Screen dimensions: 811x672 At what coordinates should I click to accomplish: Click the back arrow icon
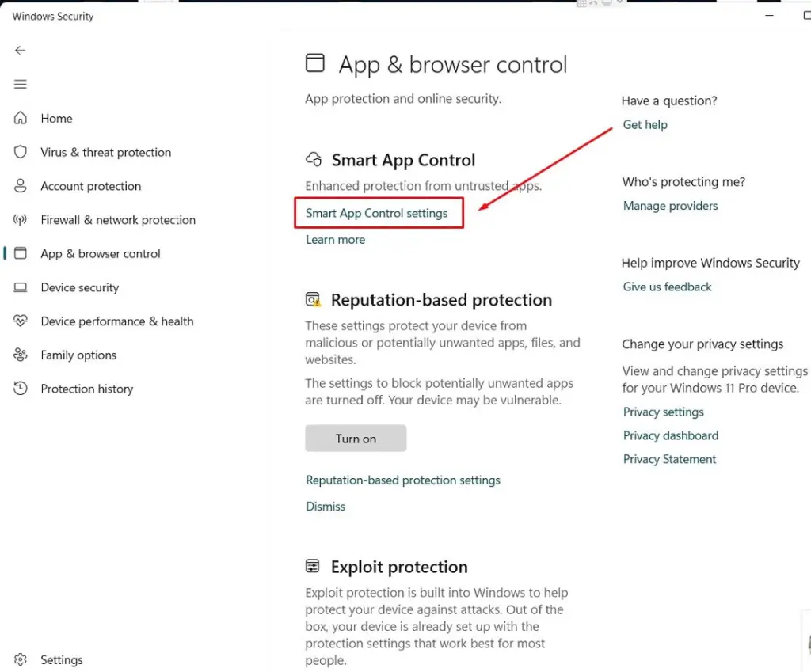tap(21, 50)
